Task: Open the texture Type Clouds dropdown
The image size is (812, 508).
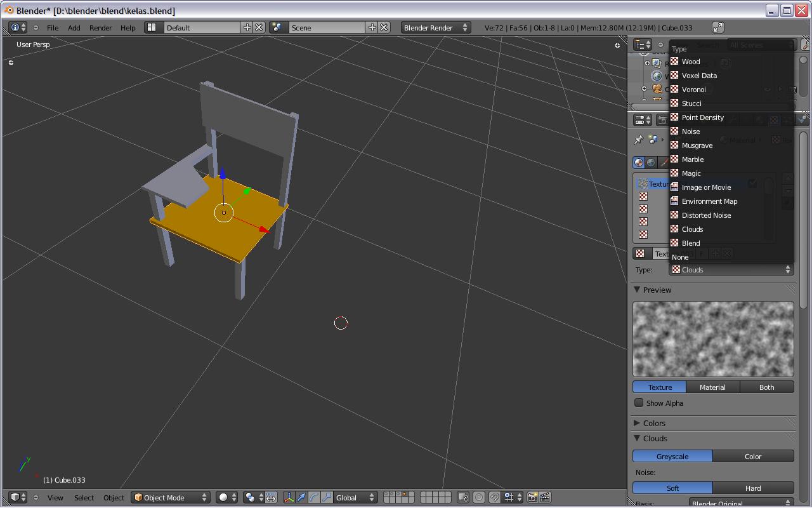Action: click(x=731, y=269)
